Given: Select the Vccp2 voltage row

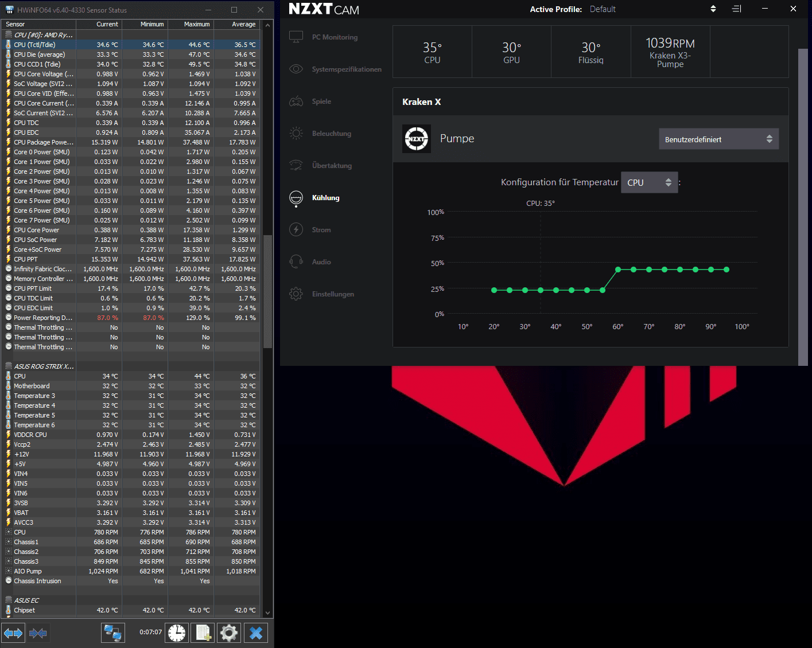Looking at the screenshot, I should pyautogui.click(x=131, y=444).
